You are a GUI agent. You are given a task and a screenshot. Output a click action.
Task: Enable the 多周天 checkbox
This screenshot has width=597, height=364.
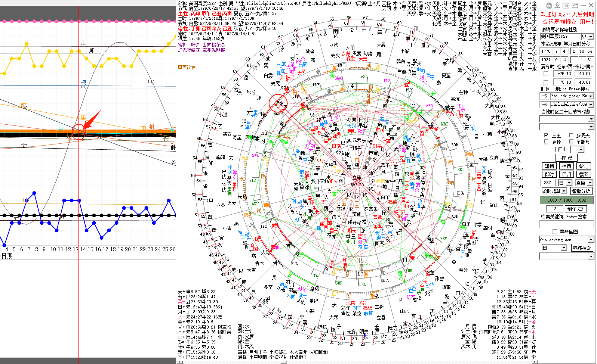(571, 136)
